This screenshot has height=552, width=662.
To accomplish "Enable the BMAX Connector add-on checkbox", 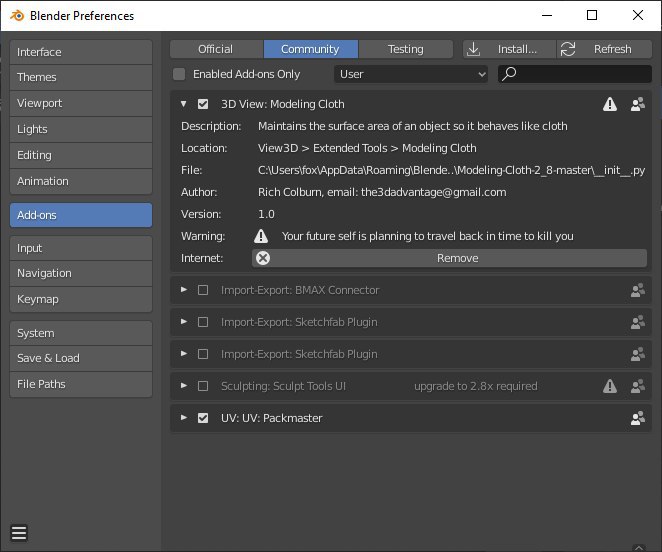I will [203, 290].
